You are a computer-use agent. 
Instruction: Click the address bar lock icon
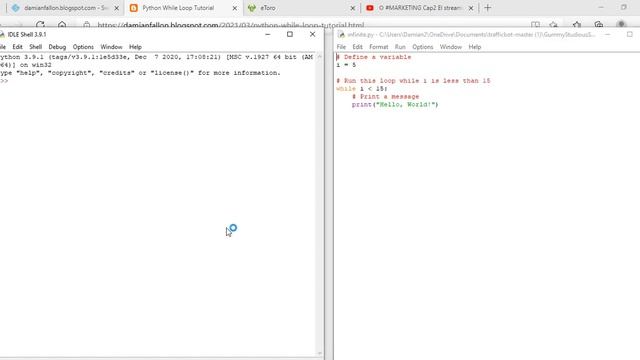87,25
